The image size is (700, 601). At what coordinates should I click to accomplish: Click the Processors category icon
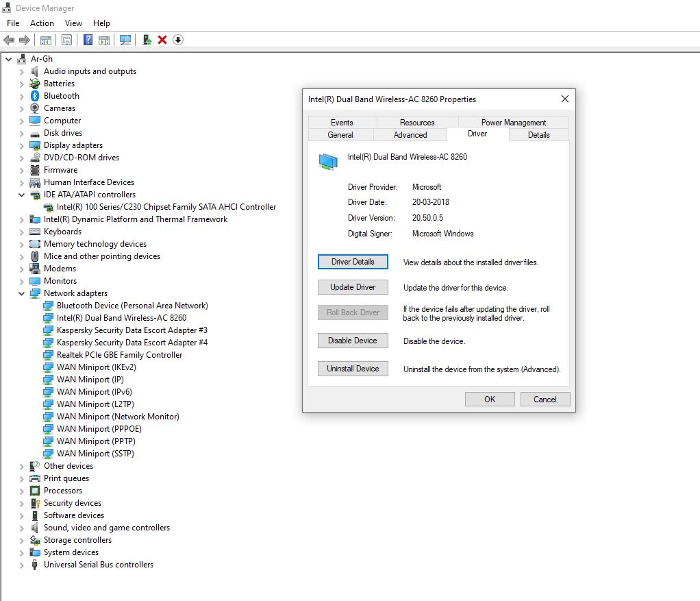point(35,491)
